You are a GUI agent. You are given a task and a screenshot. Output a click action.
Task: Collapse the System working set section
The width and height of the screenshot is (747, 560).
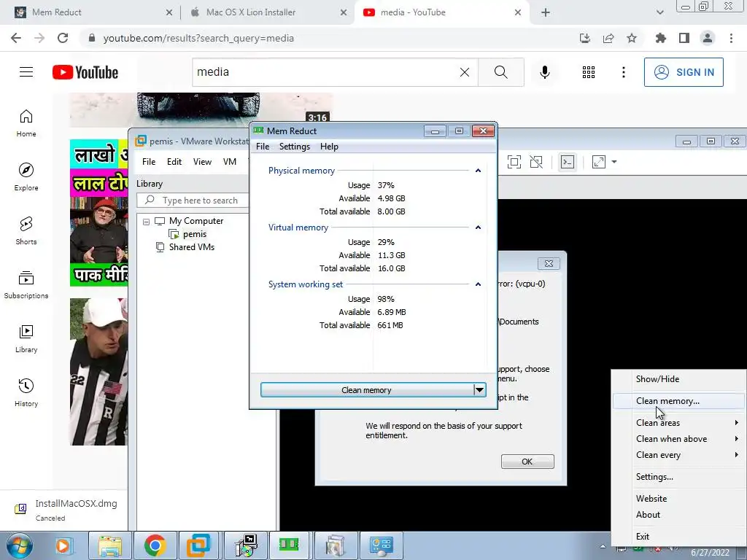478,284
